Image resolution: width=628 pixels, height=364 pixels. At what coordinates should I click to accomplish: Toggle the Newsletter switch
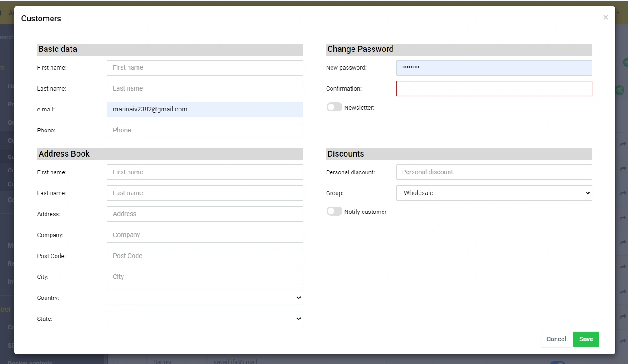(334, 107)
